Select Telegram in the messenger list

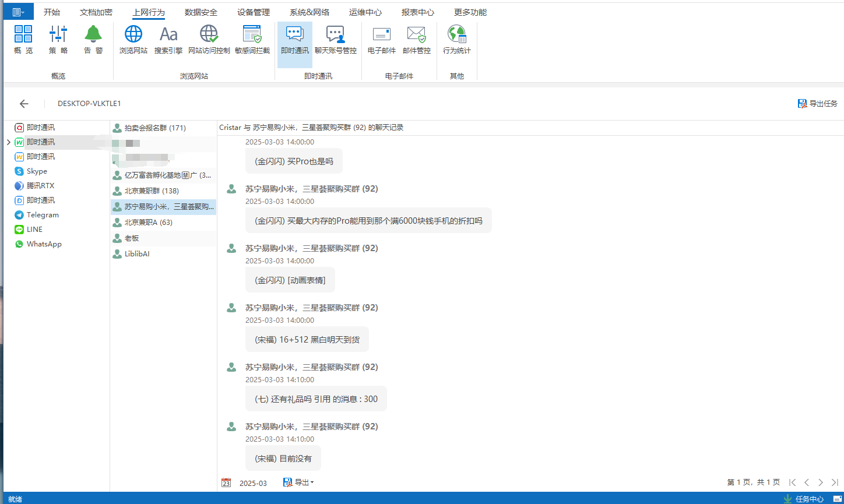tap(43, 215)
